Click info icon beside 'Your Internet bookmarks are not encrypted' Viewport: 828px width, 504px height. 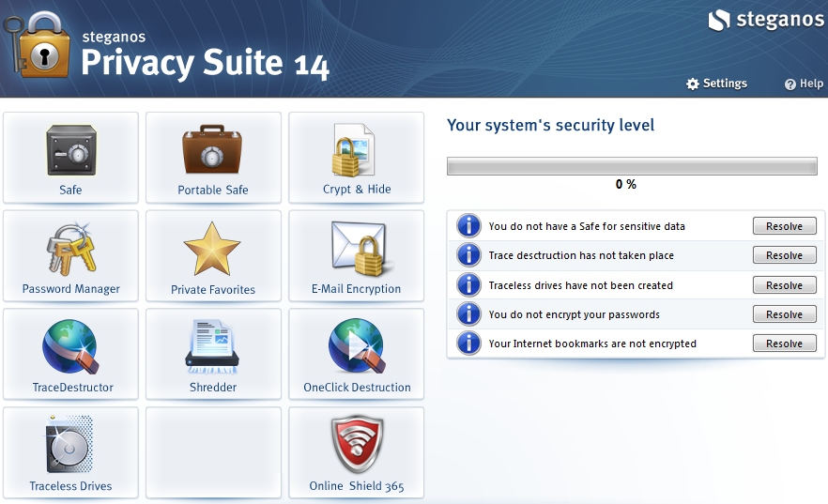click(468, 343)
